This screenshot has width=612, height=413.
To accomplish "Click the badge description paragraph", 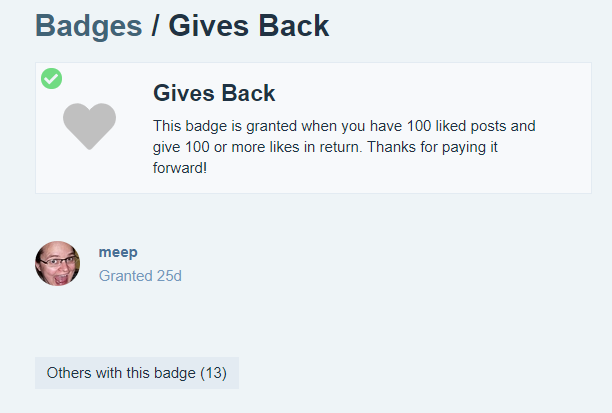I will coord(344,147).
